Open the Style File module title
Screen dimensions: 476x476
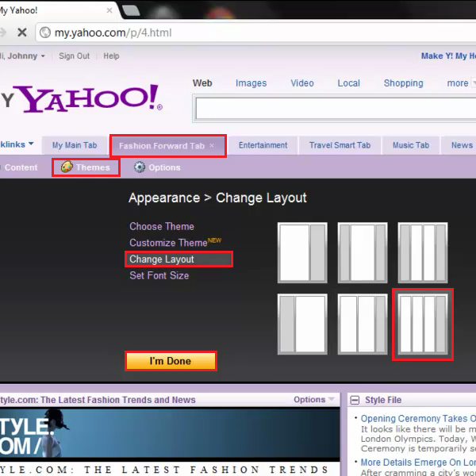(383, 400)
